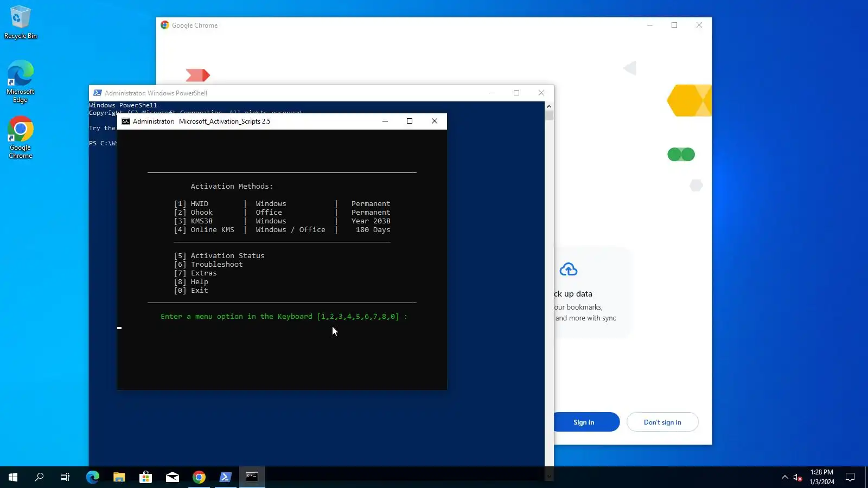Click Sign in button in Chrome
Screen dimensions: 868x488
pos(585,422)
